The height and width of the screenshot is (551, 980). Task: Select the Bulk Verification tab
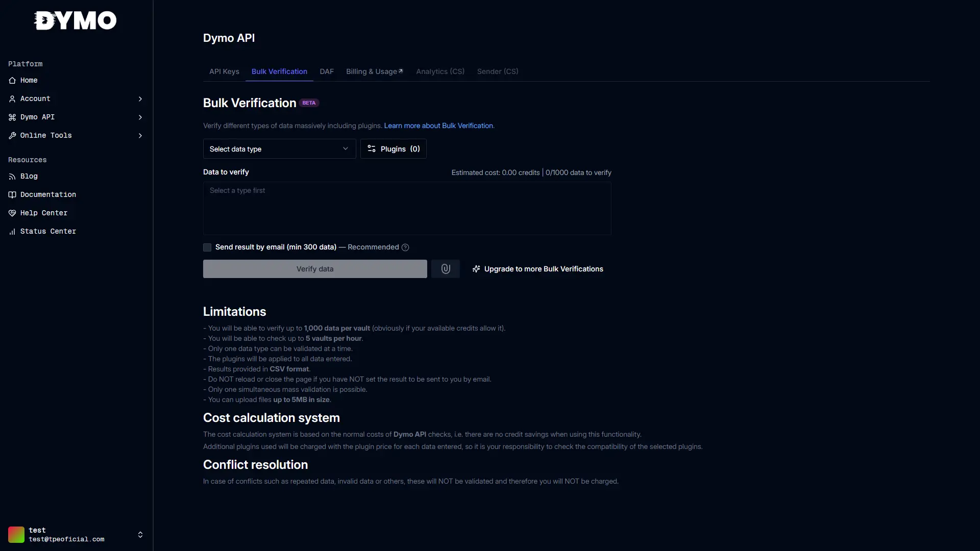pos(279,71)
